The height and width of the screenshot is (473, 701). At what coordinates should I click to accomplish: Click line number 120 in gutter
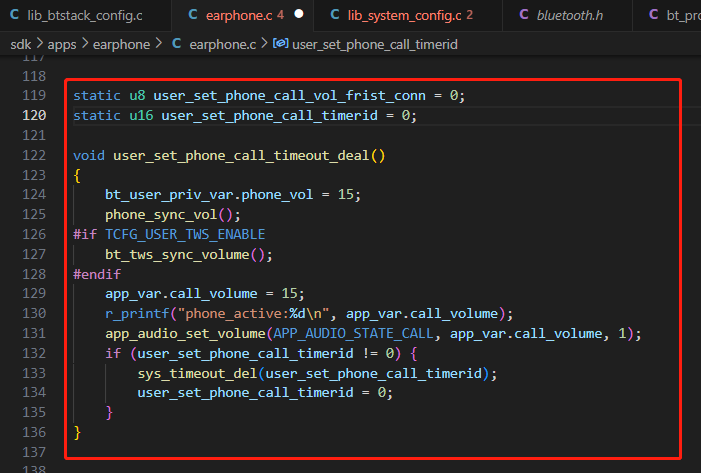[x=34, y=115]
